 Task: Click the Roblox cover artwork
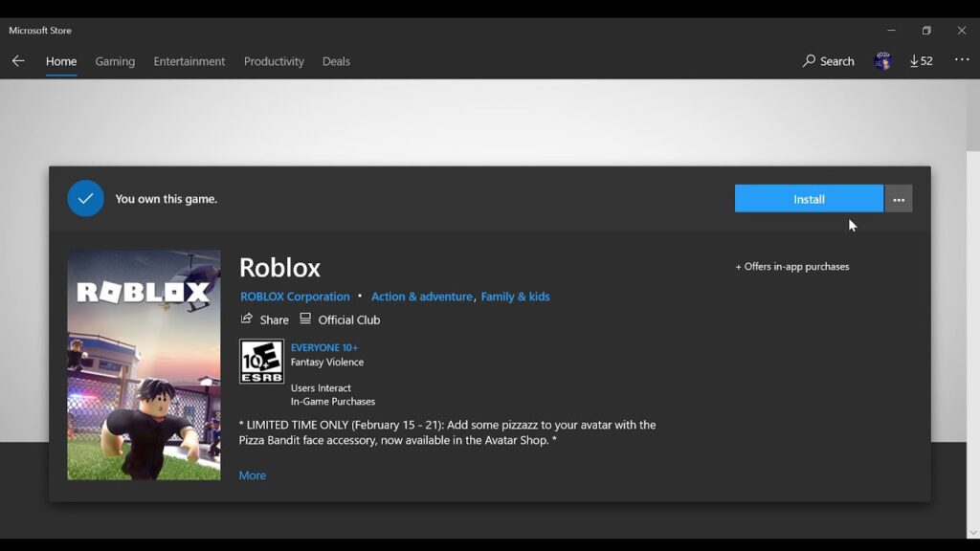click(x=144, y=364)
